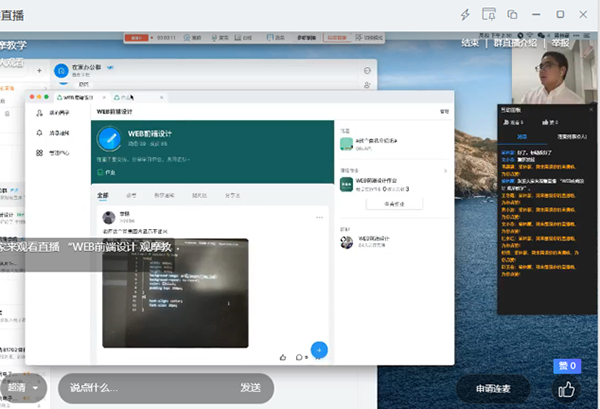600x409 pixels.
Task: Click the 说点什么 chat input field
Action: coord(140,388)
